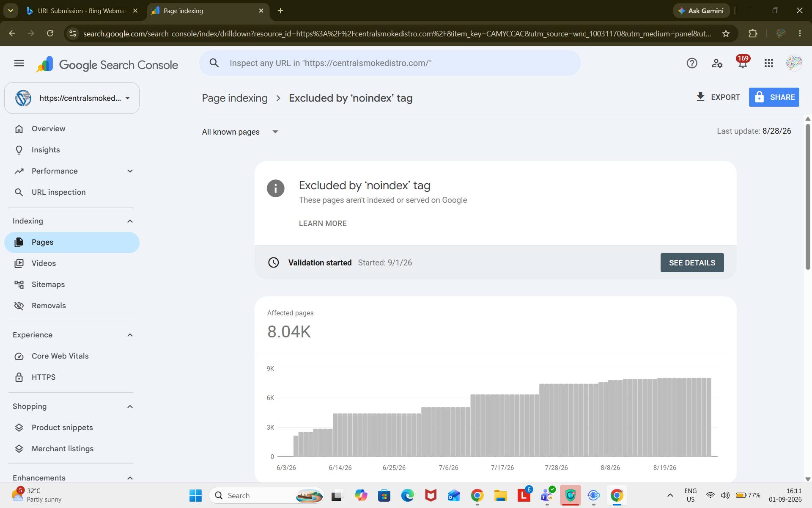Open the All known pages dropdown
This screenshot has width=812, height=508.
click(240, 132)
